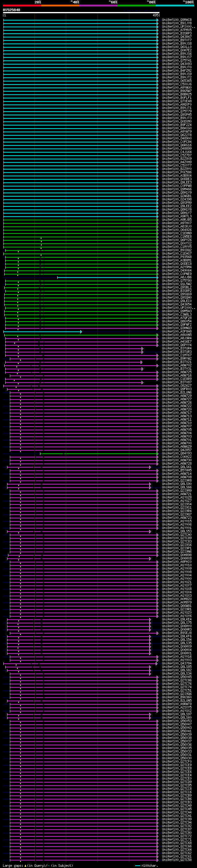Click hit label UniRef100_Q42857
The height and width of the screenshot is (868, 197).
pyautogui.click(x=177, y=450)
